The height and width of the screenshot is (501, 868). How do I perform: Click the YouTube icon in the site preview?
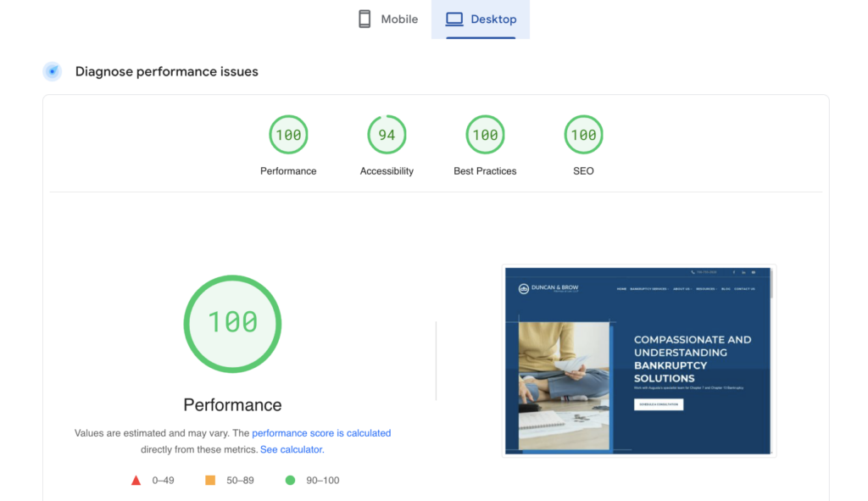point(753,272)
